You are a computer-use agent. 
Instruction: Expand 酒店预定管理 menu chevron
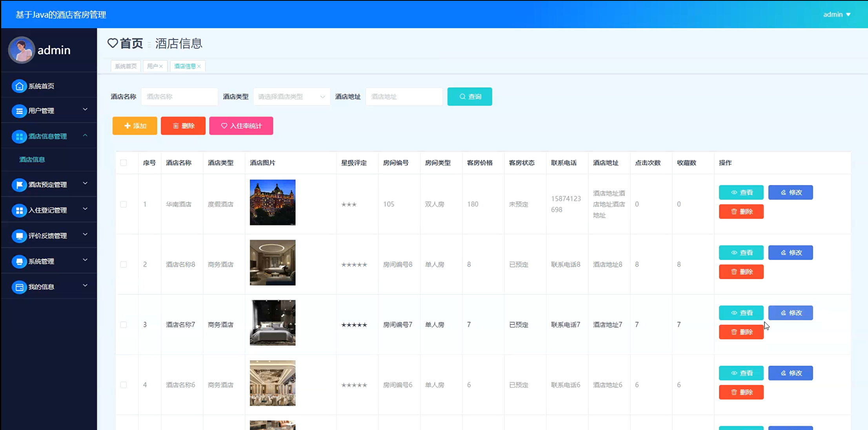pyautogui.click(x=85, y=183)
